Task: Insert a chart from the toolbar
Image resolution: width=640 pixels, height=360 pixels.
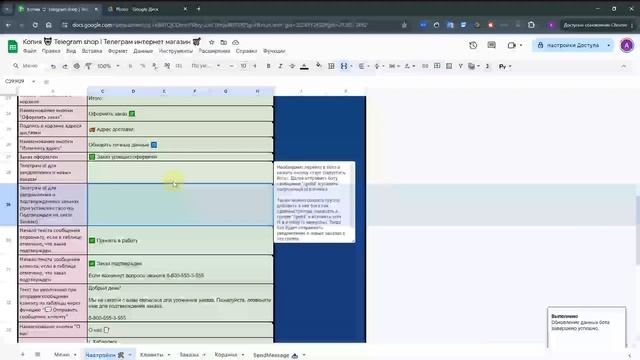Action: point(449,66)
